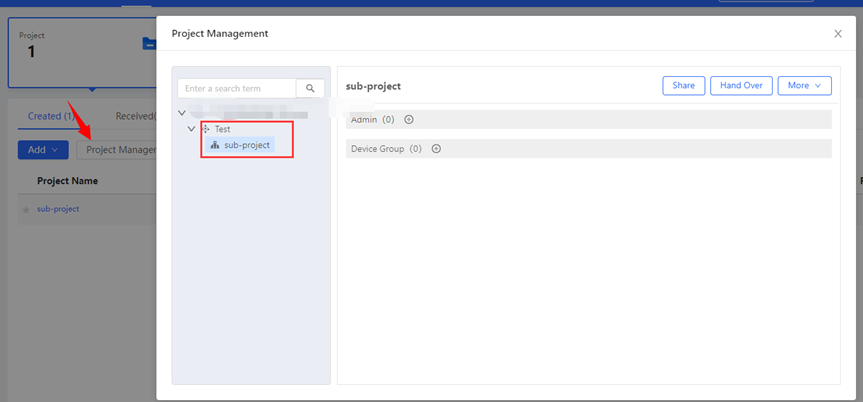
Task: Collapse the top-level blurred tree node
Action: tap(182, 113)
